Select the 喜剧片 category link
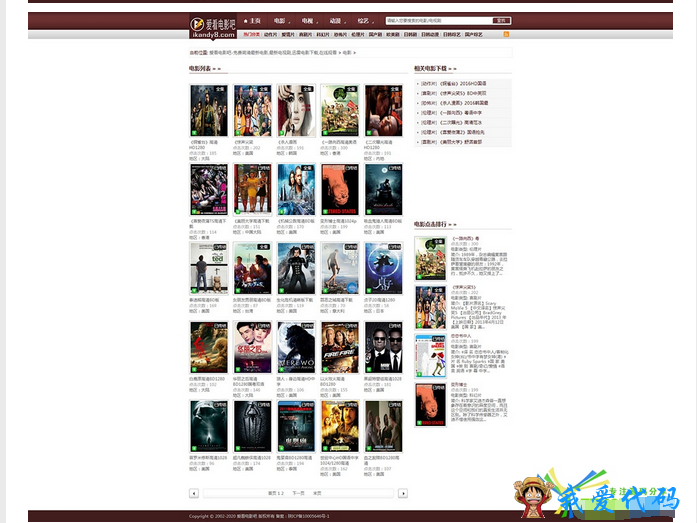Viewport: 697px width, 523px height. click(305, 35)
